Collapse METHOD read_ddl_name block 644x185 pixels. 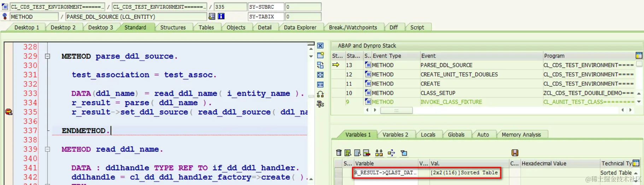coord(48,149)
